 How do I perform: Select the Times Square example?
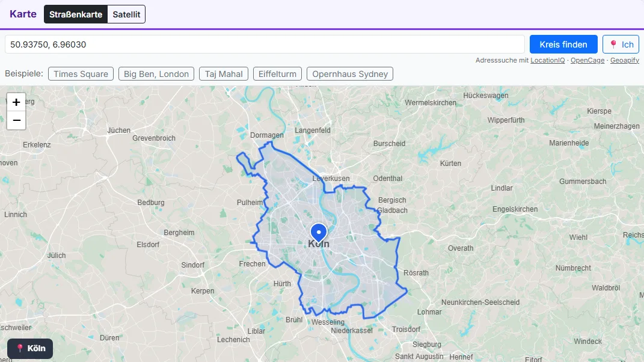coord(81,74)
